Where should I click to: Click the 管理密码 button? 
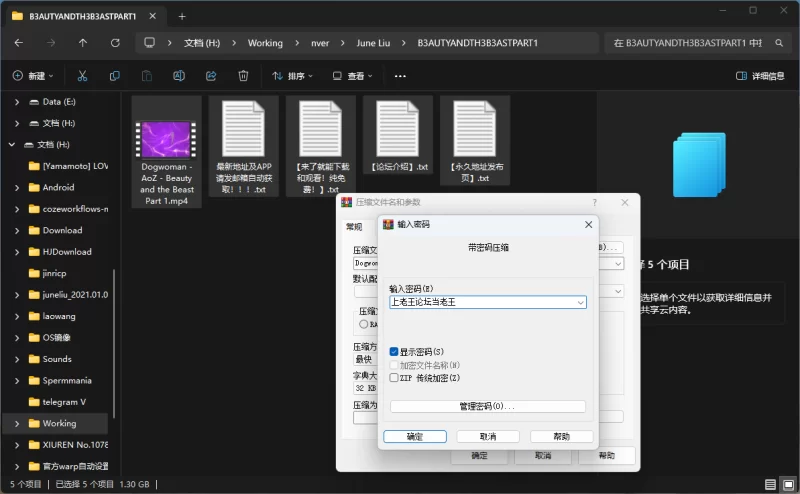tap(487, 407)
